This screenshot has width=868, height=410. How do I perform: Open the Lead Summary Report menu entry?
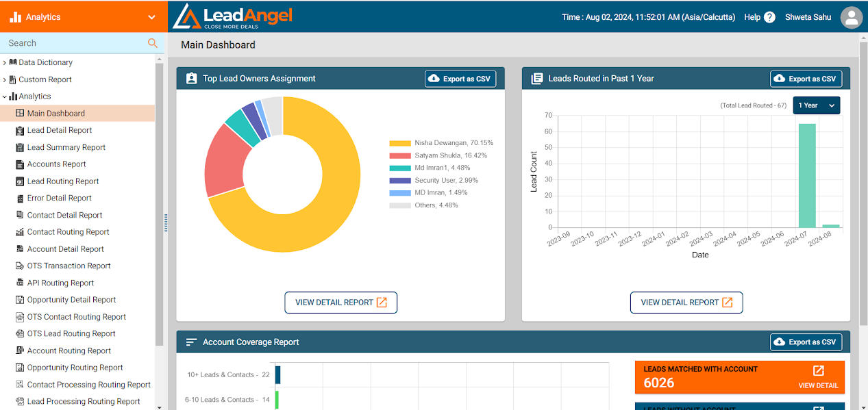point(66,147)
